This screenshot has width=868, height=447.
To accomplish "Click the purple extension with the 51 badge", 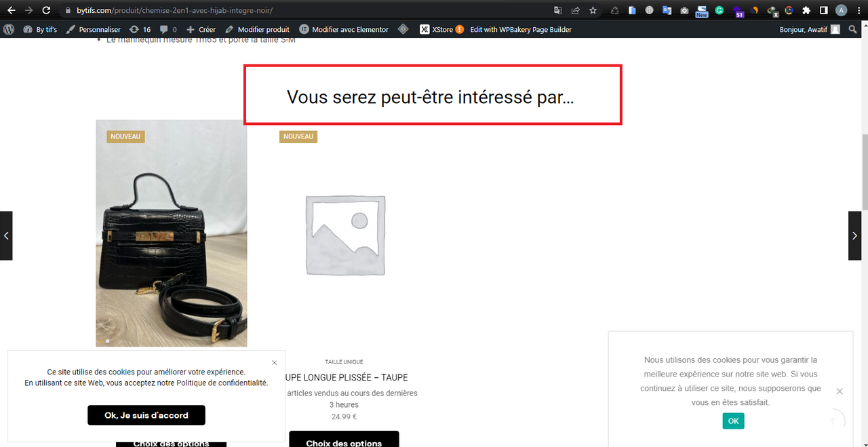I will pyautogui.click(x=738, y=11).
